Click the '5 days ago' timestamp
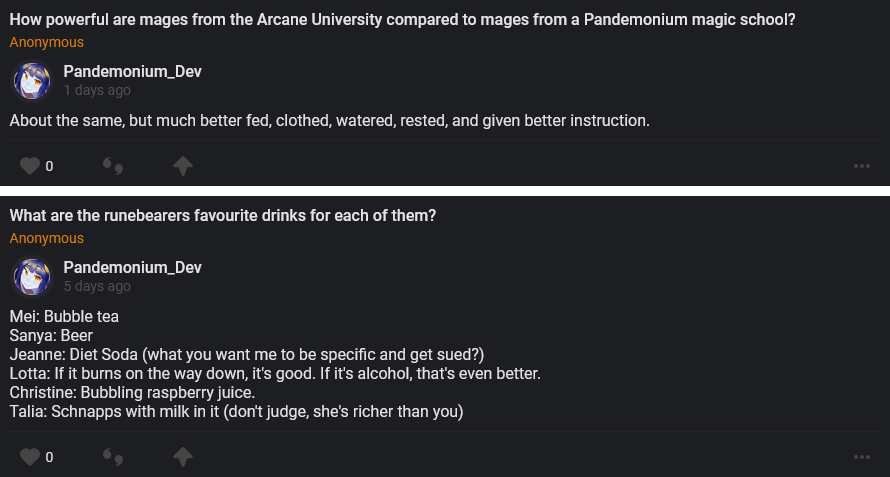 pyautogui.click(x=97, y=286)
